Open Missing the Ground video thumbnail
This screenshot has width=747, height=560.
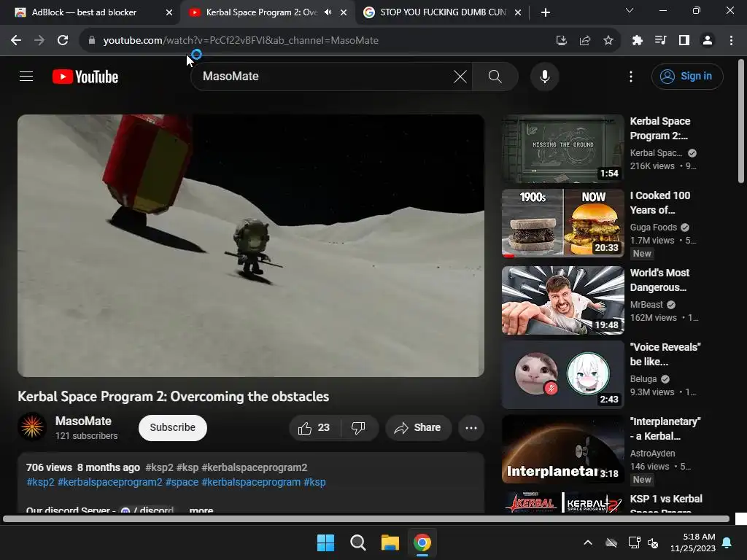pyautogui.click(x=562, y=149)
